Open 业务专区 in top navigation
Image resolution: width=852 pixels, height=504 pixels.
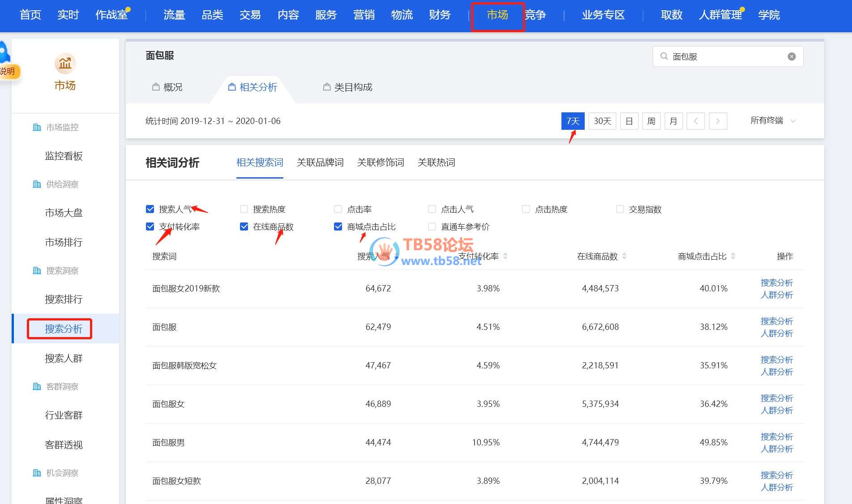click(603, 15)
